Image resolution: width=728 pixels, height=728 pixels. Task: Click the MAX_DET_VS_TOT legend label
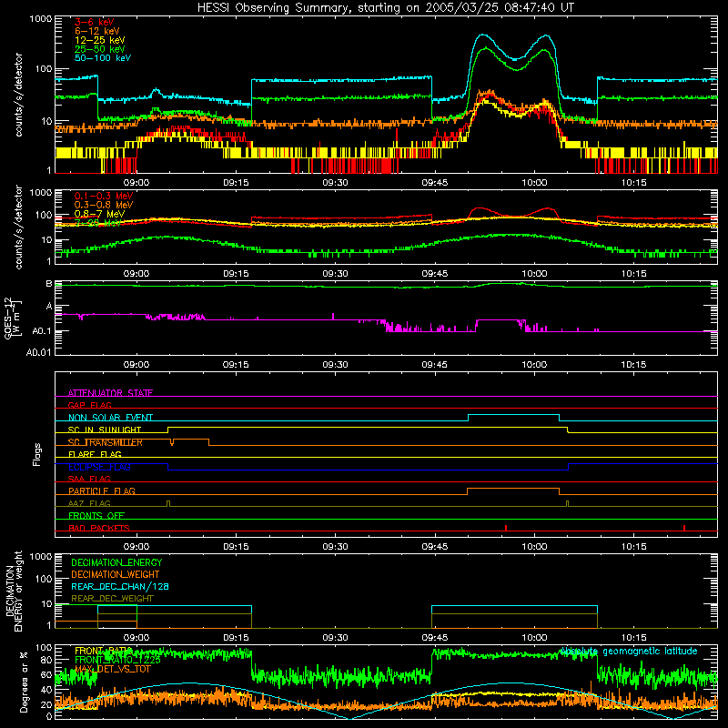click(x=112, y=669)
